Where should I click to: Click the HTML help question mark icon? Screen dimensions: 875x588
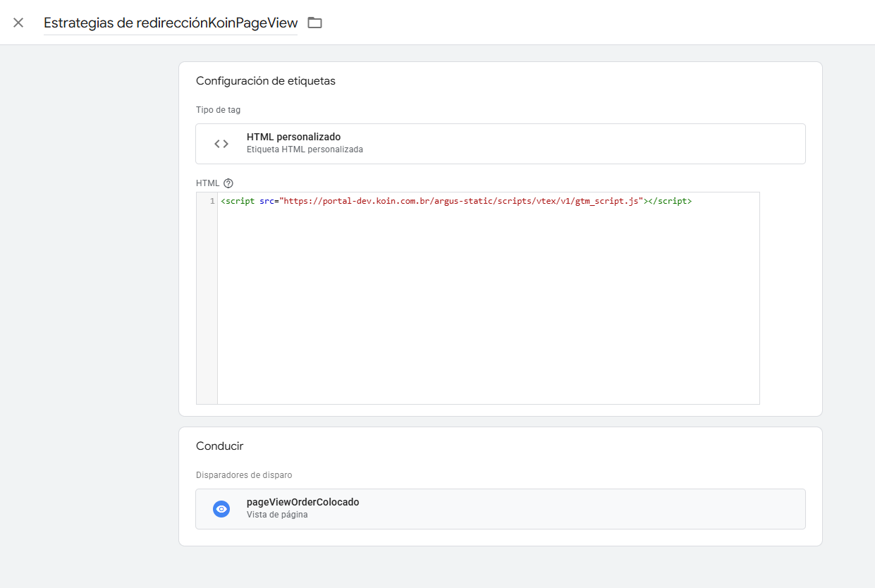click(x=228, y=183)
